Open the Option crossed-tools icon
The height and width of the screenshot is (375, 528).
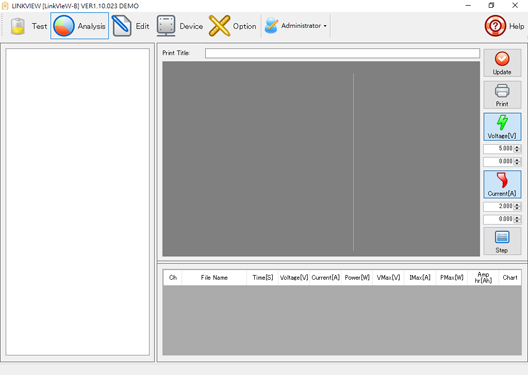pyautogui.click(x=220, y=26)
